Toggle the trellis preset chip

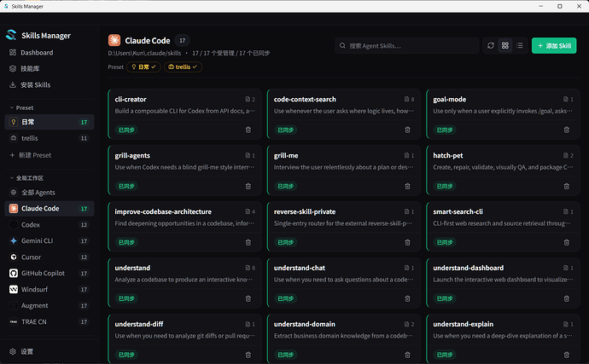(183, 66)
